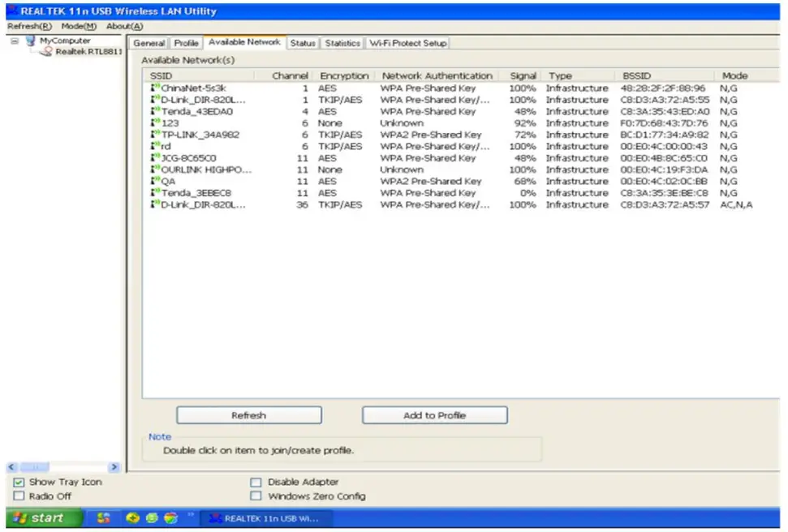
Task: Click the Refresh button
Action: (x=249, y=415)
